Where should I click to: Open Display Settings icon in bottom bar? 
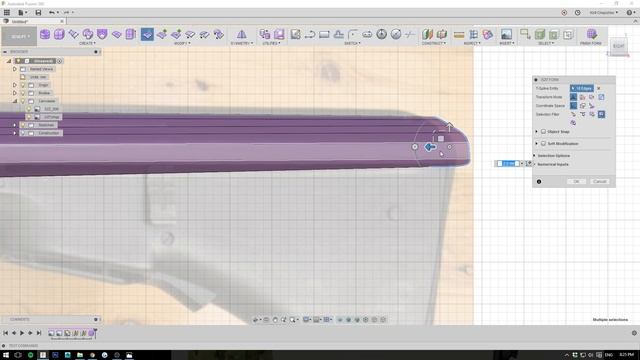click(x=306, y=320)
